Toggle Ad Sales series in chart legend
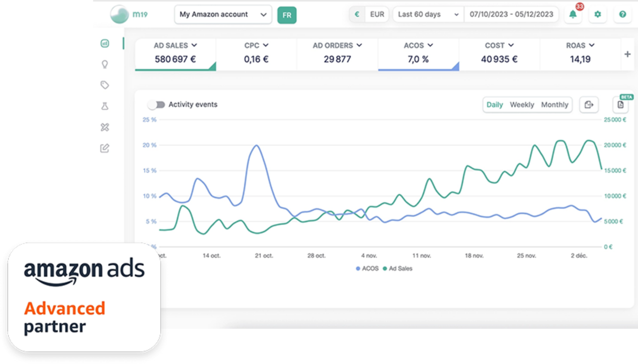The height and width of the screenshot is (364, 638). click(x=398, y=268)
